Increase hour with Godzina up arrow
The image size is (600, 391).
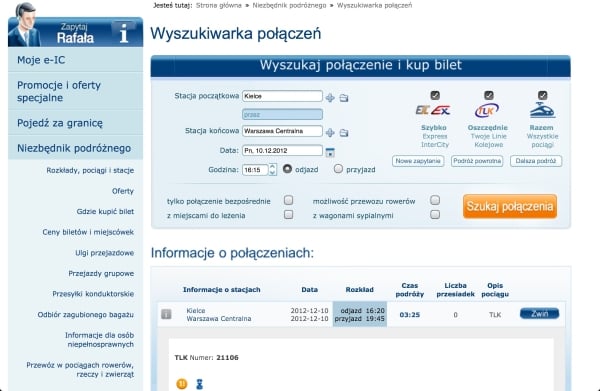coord(272,166)
